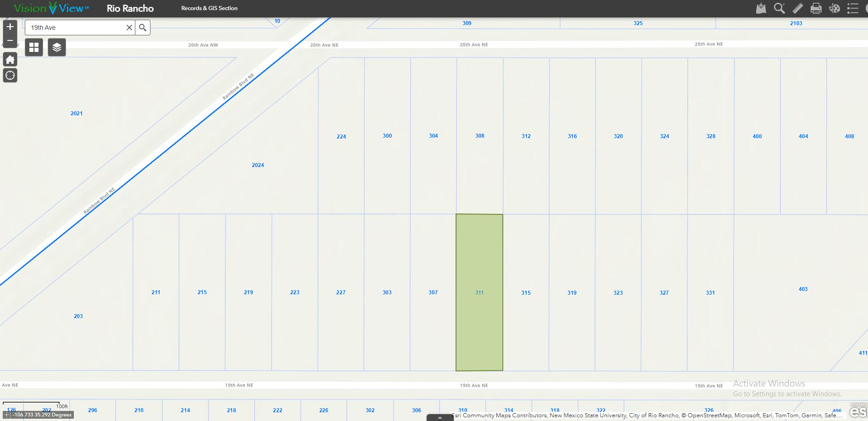Zoom in with the plus button

(10, 27)
